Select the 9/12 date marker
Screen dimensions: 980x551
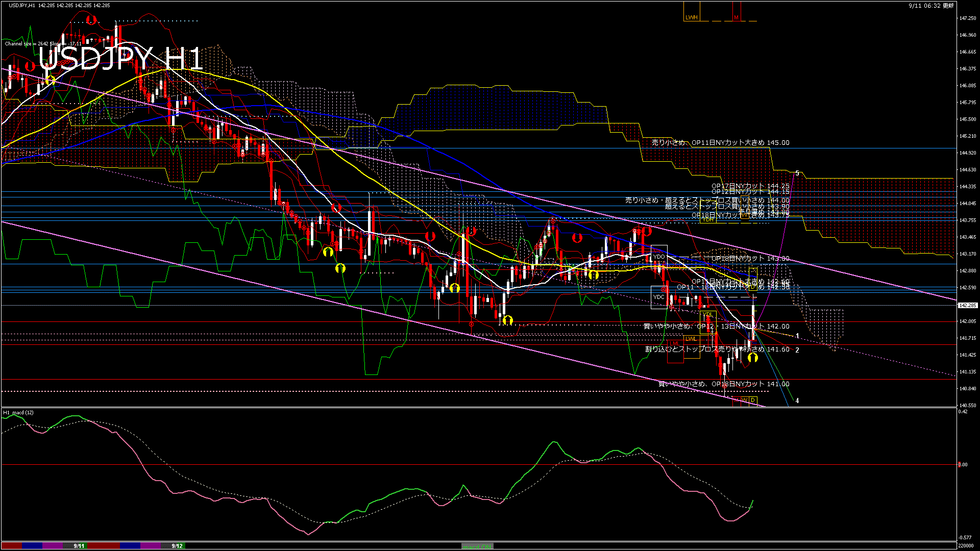(x=177, y=546)
